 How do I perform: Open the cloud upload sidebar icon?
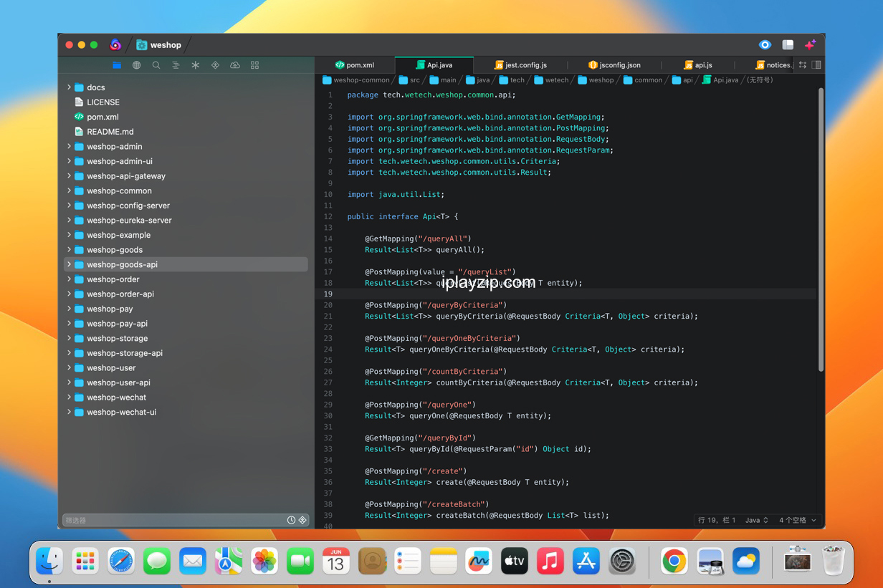(x=235, y=65)
